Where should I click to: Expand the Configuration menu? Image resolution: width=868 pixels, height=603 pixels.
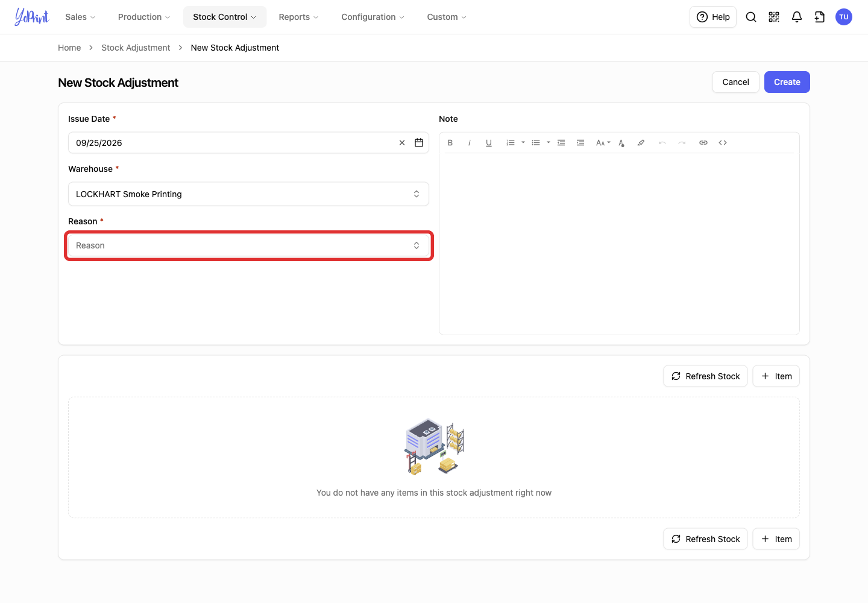(373, 17)
